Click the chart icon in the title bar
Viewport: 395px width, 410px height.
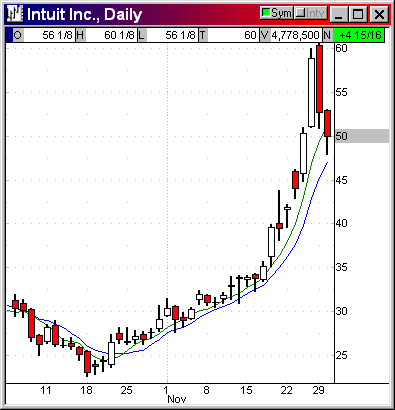pos(16,14)
